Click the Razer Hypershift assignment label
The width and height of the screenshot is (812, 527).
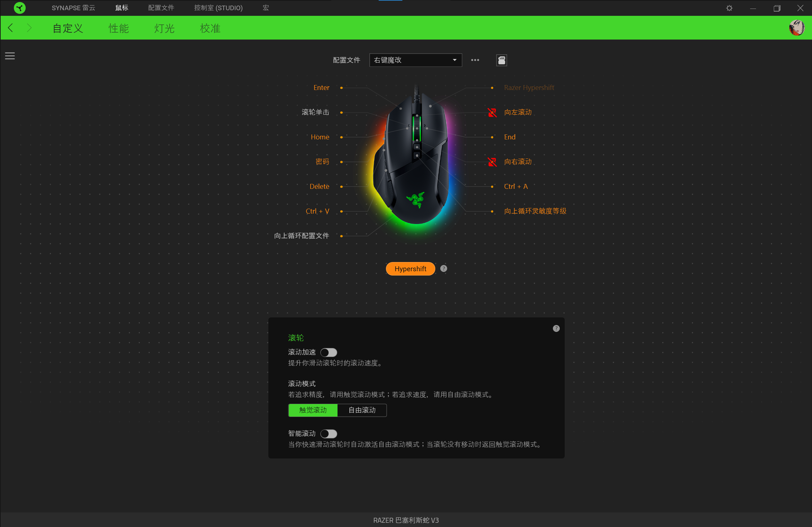(529, 88)
